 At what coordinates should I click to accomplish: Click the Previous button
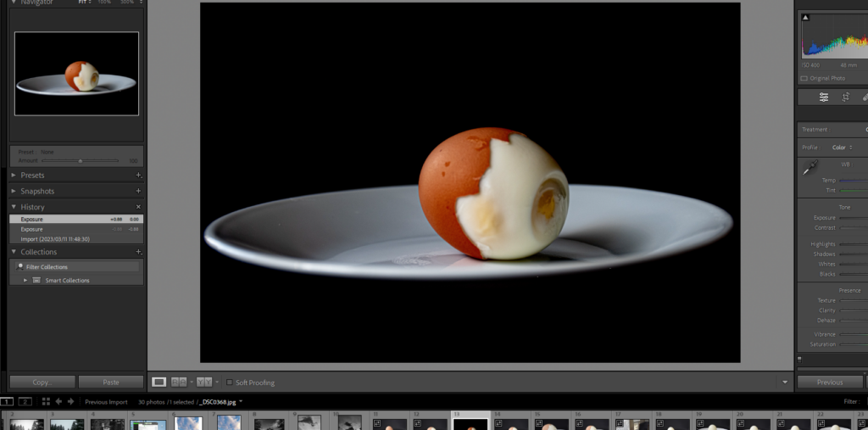click(x=829, y=383)
